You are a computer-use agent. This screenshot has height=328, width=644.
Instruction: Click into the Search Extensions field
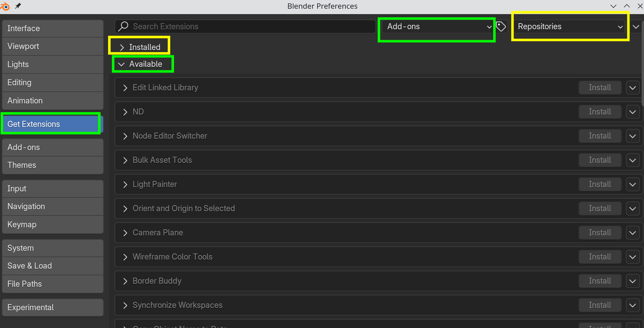245,26
